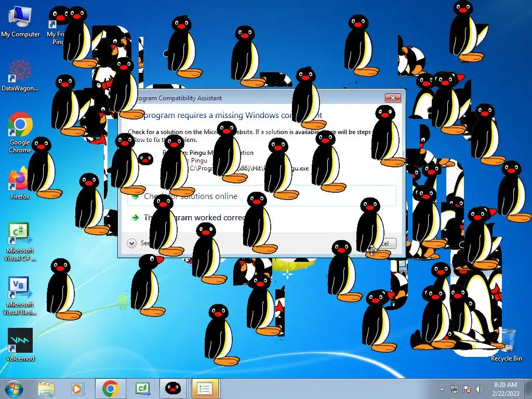Switch to Visual C# taskbar button
The image size is (532, 399).
142,389
